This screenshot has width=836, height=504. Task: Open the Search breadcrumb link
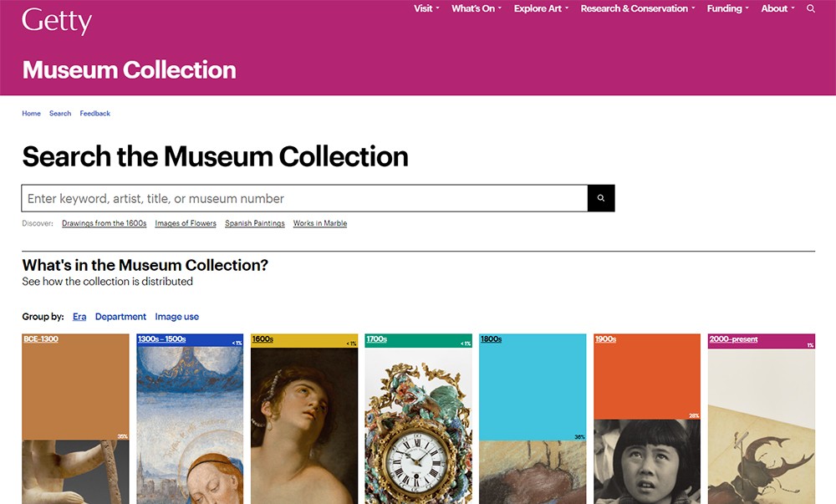click(60, 114)
